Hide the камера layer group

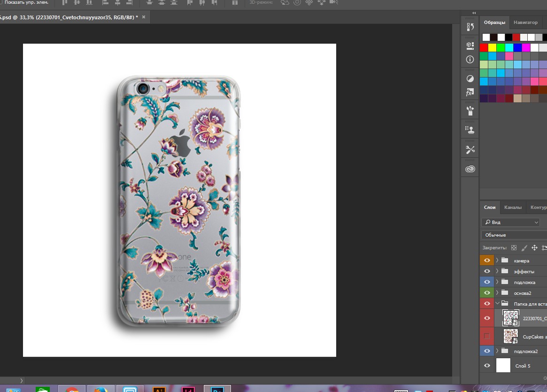(487, 261)
